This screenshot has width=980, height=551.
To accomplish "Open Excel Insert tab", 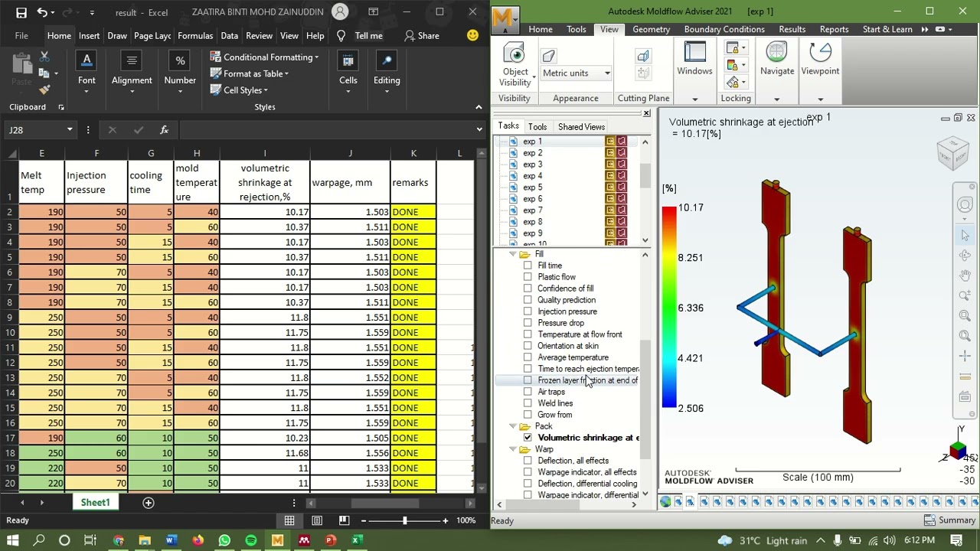I will pyautogui.click(x=89, y=36).
